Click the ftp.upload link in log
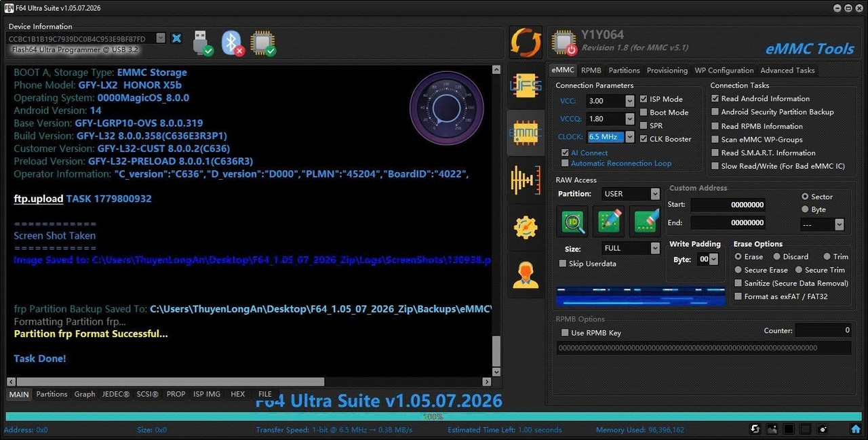This screenshot has width=868, height=440. click(x=39, y=199)
